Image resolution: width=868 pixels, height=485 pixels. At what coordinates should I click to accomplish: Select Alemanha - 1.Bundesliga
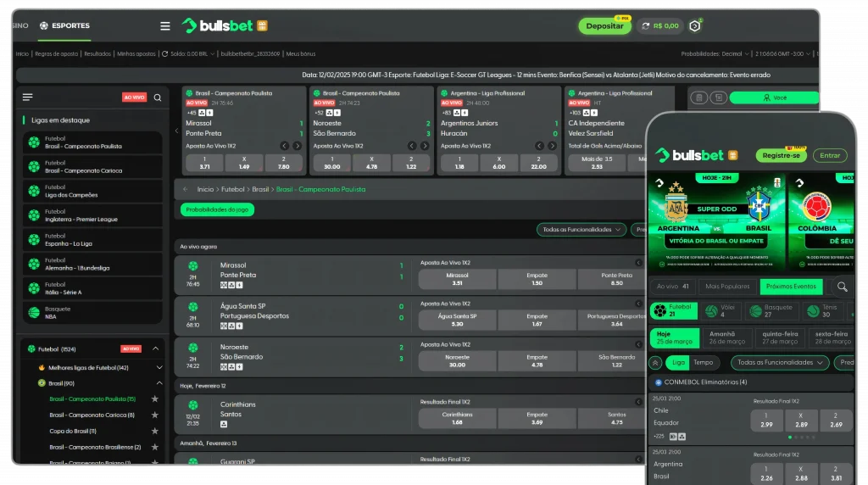click(x=92, y=264)
